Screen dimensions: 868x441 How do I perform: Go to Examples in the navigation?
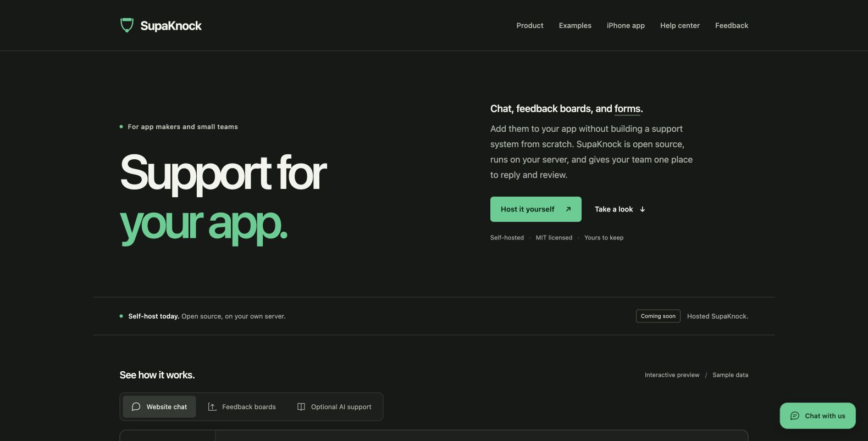point(575,25)
